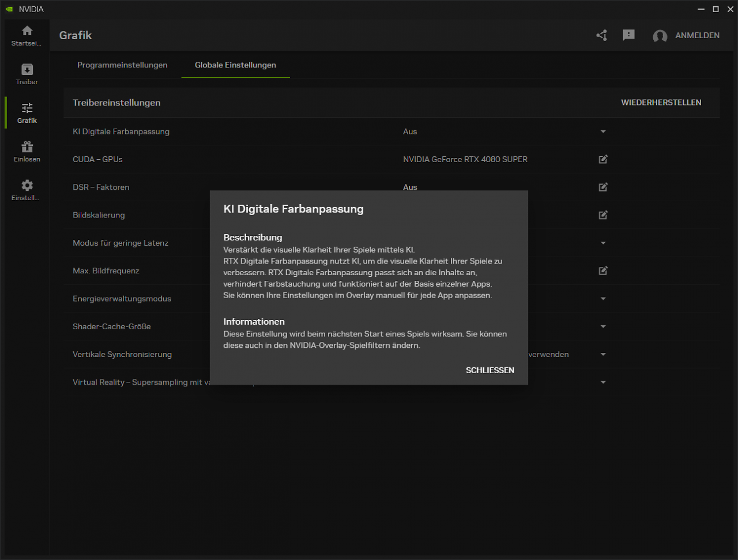Expand Virtual Reality Supersampling dropdown arrow
Viewport: 738px width, 560px height.
click(x=603, y=382)
